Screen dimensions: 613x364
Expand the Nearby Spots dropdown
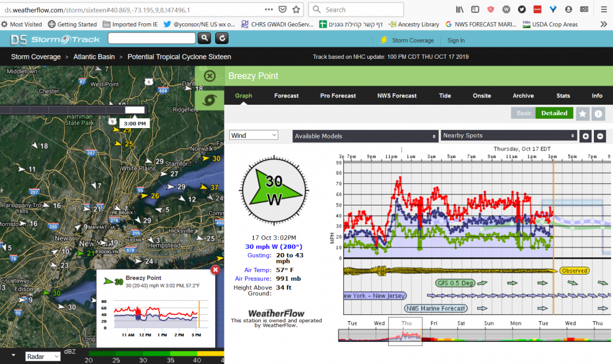coord(509,135)
